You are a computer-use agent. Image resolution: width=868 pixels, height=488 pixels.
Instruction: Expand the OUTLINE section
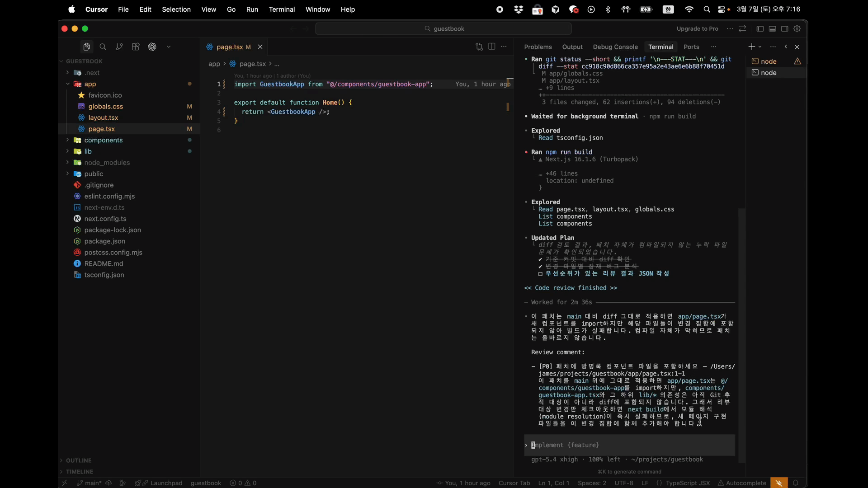(x=79, y=460)
